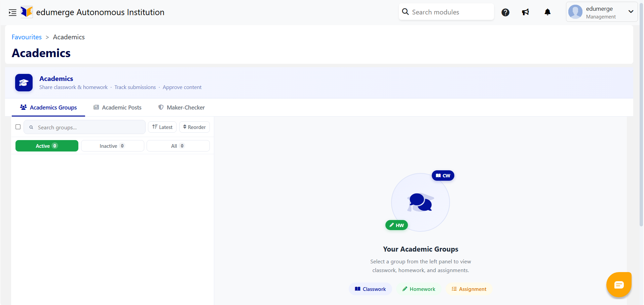Click the chat bubbles illustration
Image resolution: width=644 pixels, height=305 pixels.
(x=420, y=202)
